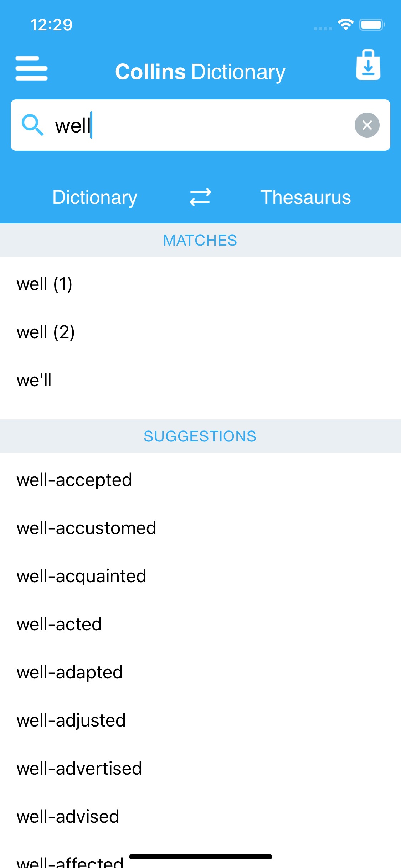This screenshot has width=401, height=868.
Task: Open the suggestion well-accustomed
Action: point(86,528)
